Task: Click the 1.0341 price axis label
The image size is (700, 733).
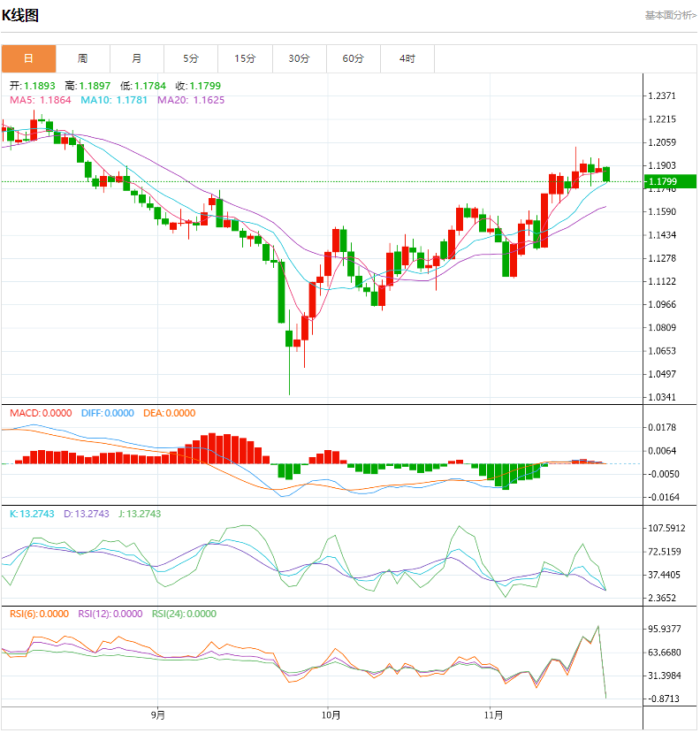Action: point(662,397)
